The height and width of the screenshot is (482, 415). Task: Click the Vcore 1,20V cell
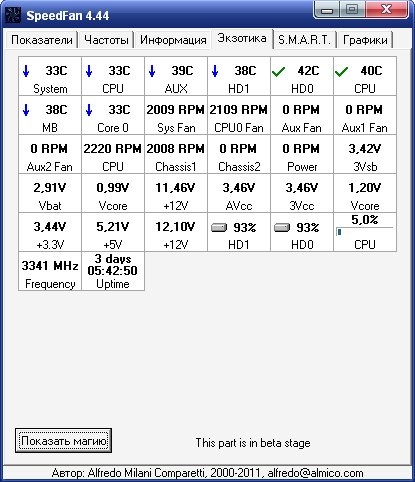(365, 193)
